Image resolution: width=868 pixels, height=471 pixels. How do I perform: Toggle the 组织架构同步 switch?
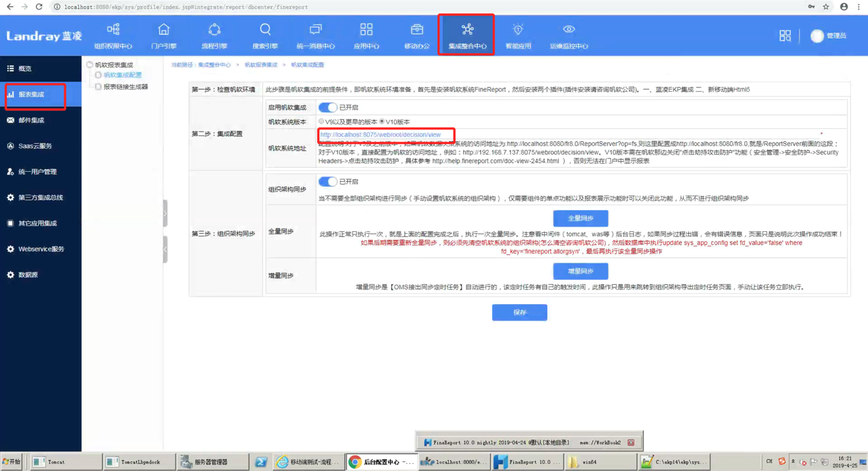(328, 181)
